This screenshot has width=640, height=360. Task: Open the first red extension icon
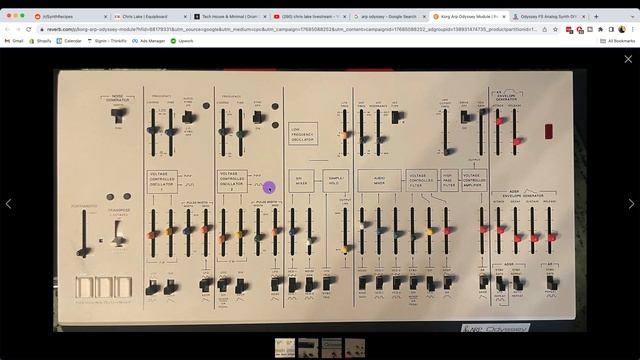tap(569, 30)
